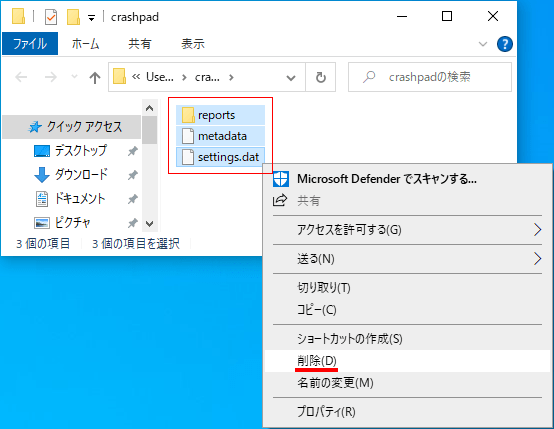Go up one folder with the up arrow
This screenshot has height=429, width=554.
pyautogui.click(x=94, y=77)
